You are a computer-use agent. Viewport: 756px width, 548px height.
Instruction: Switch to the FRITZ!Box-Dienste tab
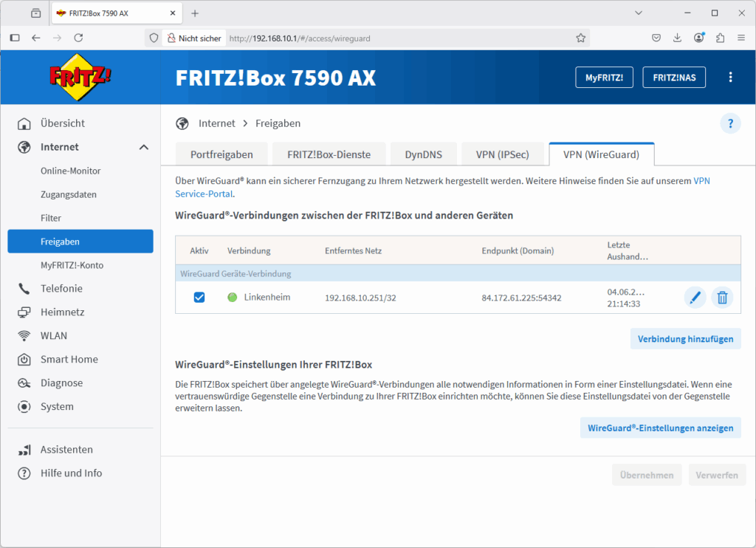point(329,154)
